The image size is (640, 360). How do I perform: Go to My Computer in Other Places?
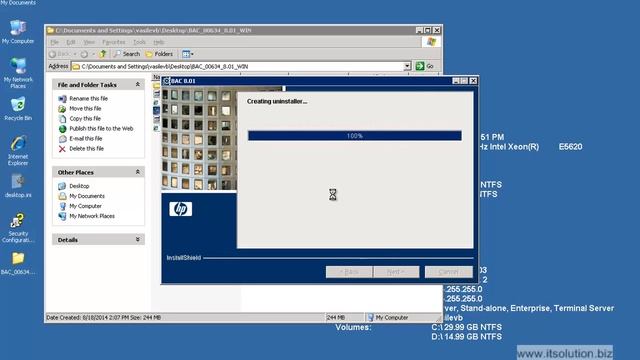coord(85,206)
